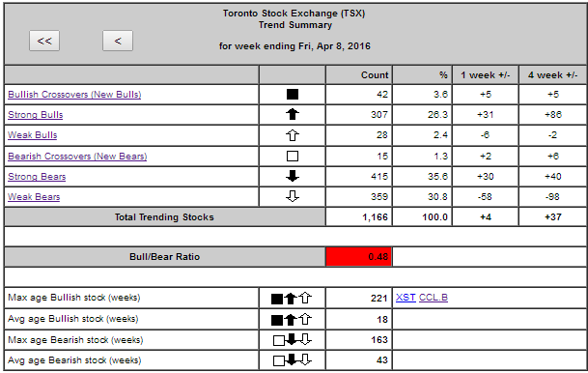Image resolution: width=588 pixels, height=373 pixels.
Task: Click the total count 1,166
Action: [376, 216]
